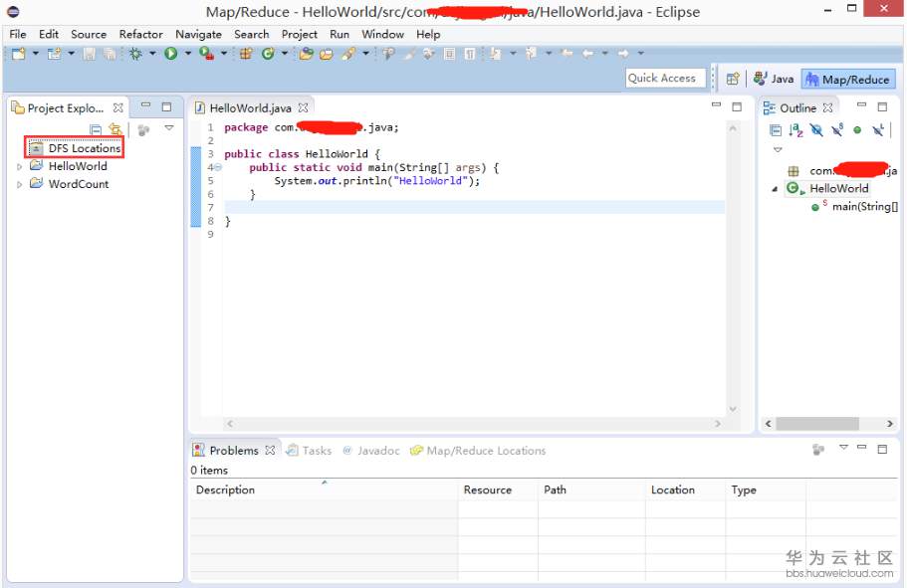Click the Back navigation arrow icon
The image size is (907, 588).
tap(587, 54)
